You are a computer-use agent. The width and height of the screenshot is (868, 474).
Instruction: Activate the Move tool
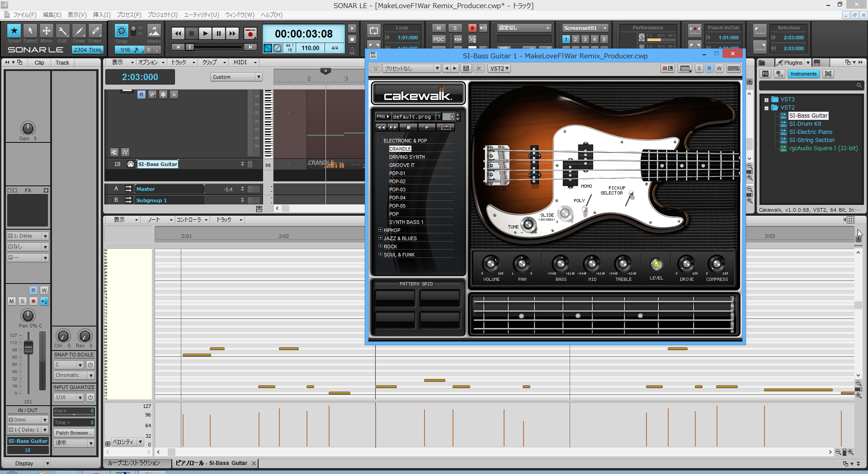pos(47,31)
